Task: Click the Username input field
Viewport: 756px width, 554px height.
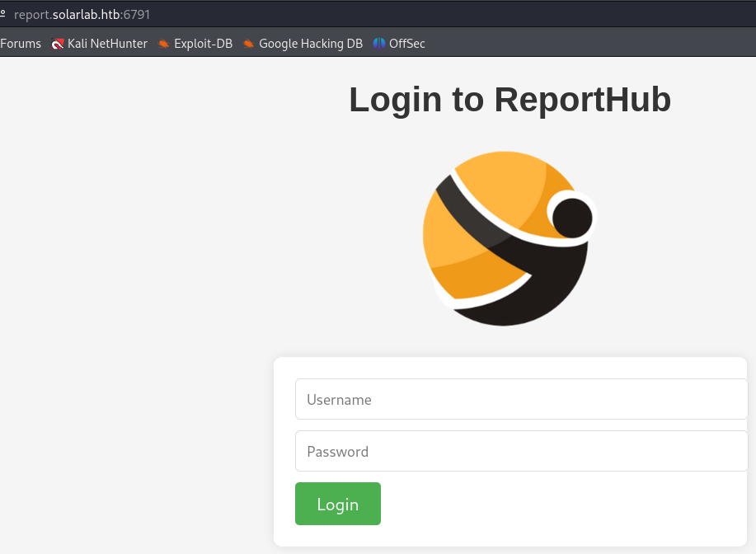Action: point(522,399)
